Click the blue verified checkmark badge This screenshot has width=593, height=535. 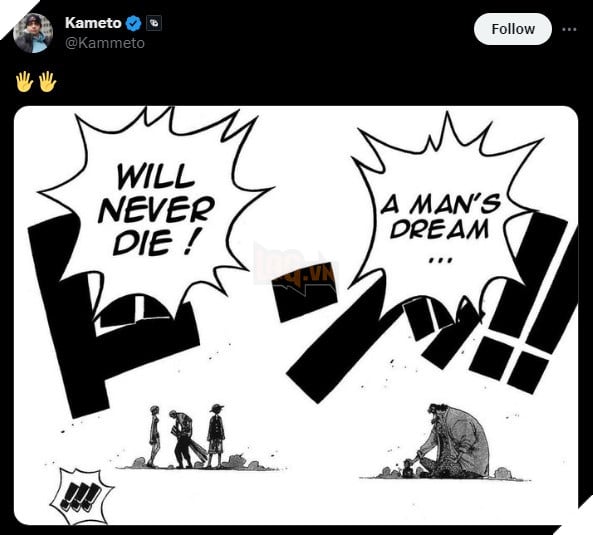(133, 23)
